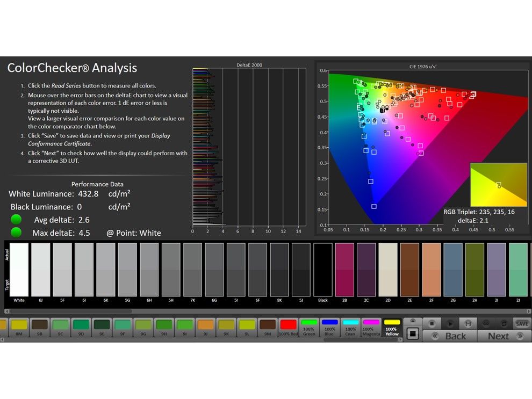Click the 7K gray comparator swatch
This screenshot has height=399, width=532.
[193, 270]
